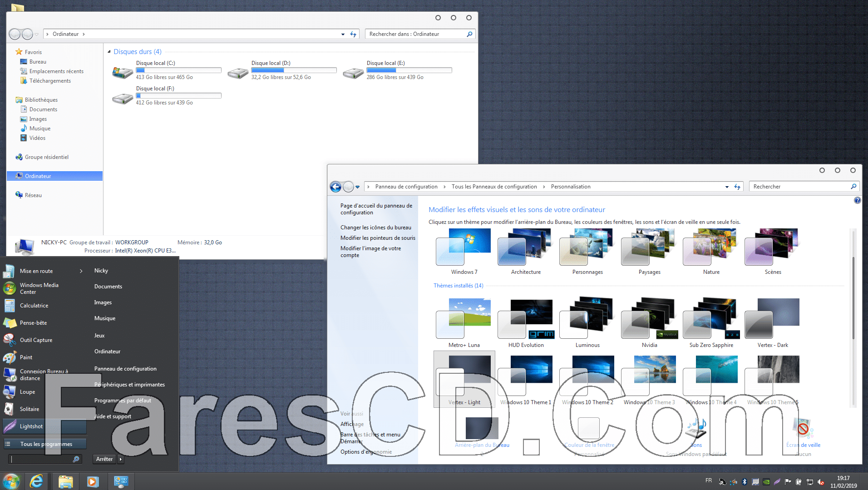This screenshot has height=490, width=868.
Task: Apply the Vertex - Dark theme
Action: coord(773,323)
